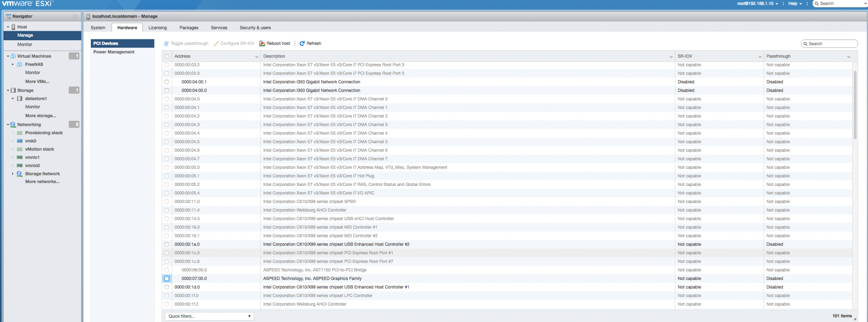Click the Intel I350 Gigabit description for 0000:04:00.1
This screenshot has height=322, width=868.
pyautogui.click(x=311, y=82)
